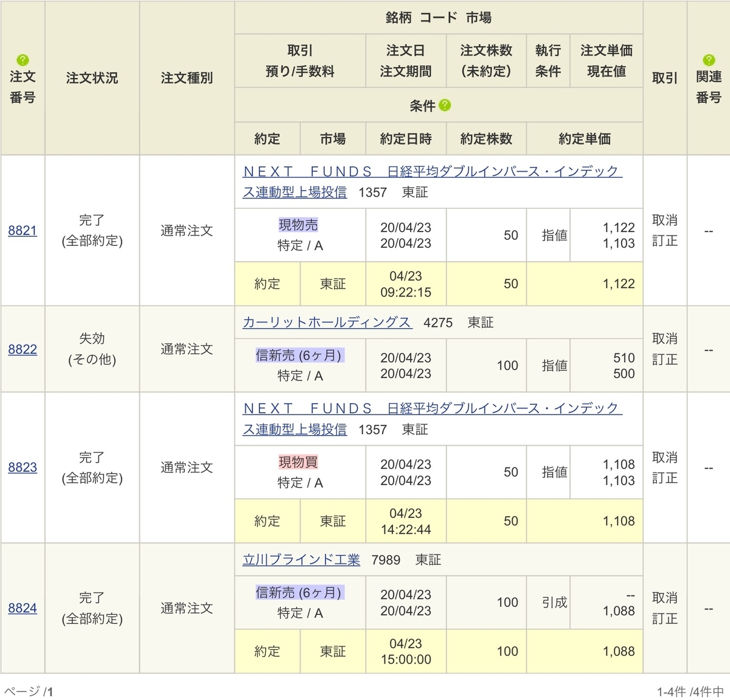
Task: Click the 1-4件 /4件中 result count
Action: coord(690,691)
